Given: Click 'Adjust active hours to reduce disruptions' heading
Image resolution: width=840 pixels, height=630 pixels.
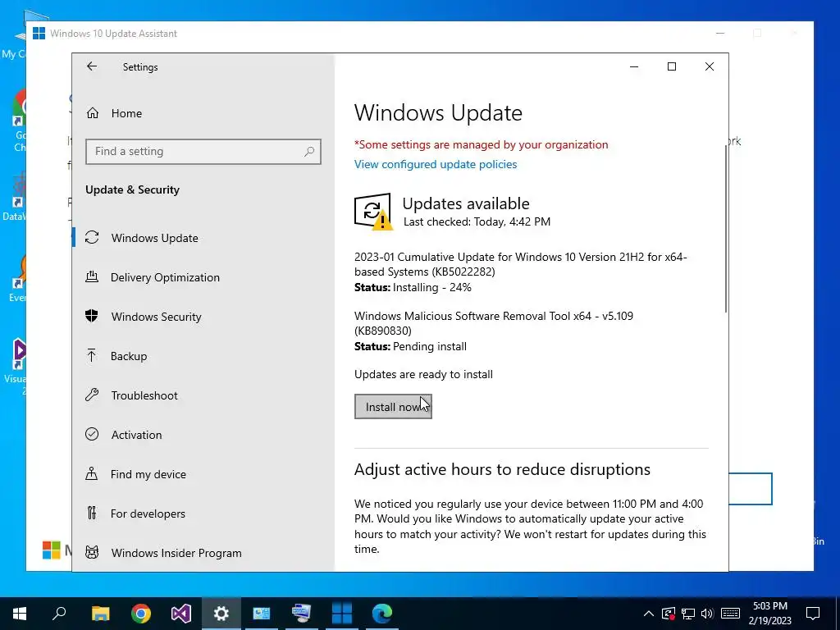Looking at the screenshot, I should point(502,469).
